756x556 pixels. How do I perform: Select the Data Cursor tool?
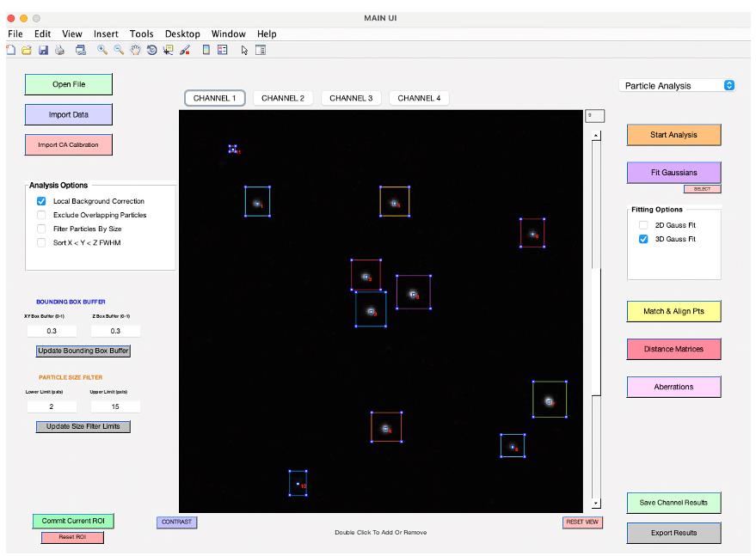(169, 50)
